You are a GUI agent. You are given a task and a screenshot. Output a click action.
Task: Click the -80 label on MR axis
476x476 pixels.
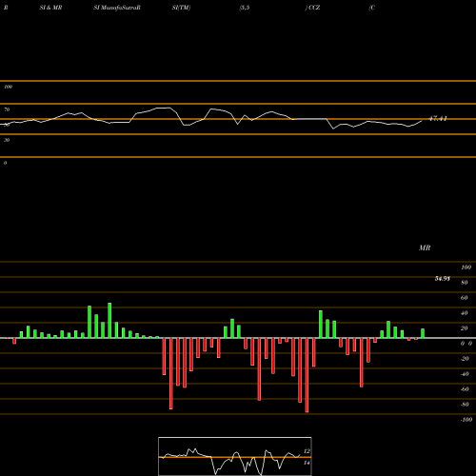tap(465, 405)
